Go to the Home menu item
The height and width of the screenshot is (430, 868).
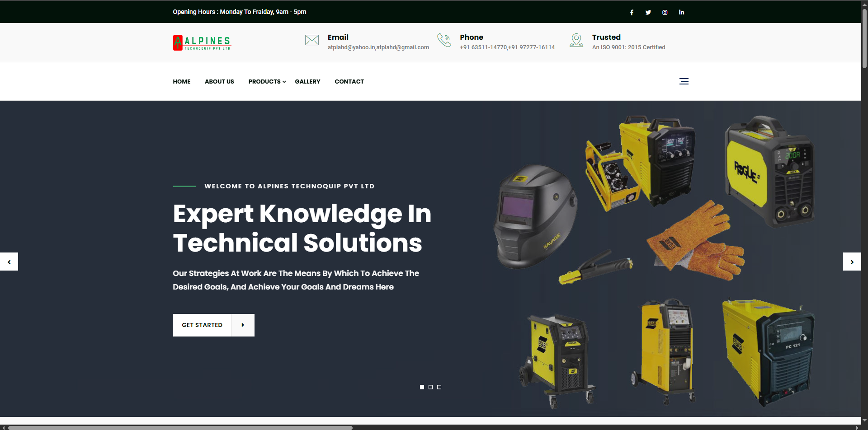point(182,81)
